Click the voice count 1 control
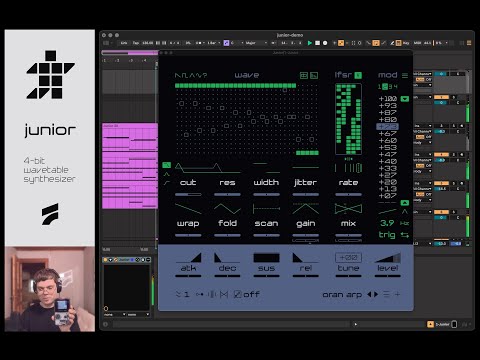The image size is (480, 360). (x=183, y=294)
